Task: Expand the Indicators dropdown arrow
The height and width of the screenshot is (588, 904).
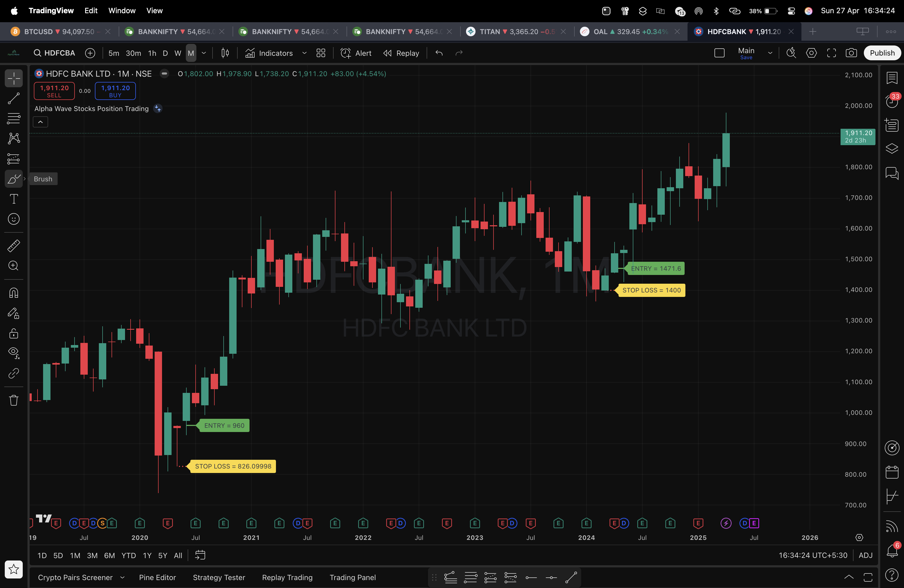Action: 304,53
